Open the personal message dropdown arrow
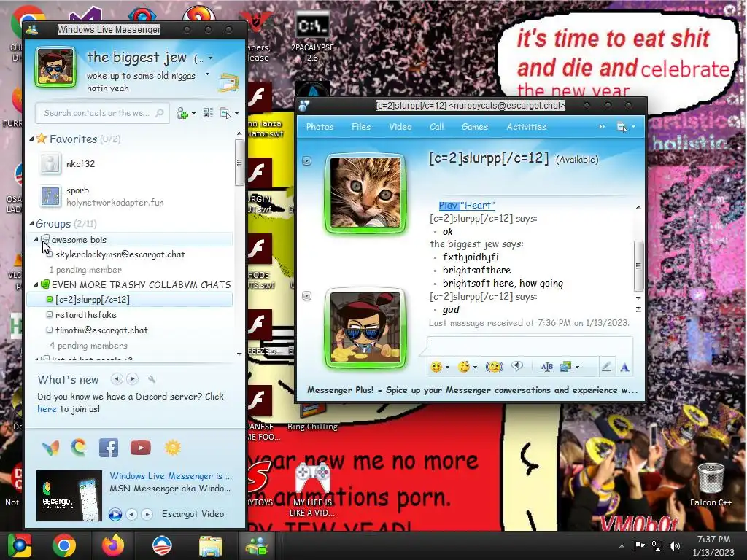This screenshot has width=747, height=560. pyautogui.click(x=207, y=74)
